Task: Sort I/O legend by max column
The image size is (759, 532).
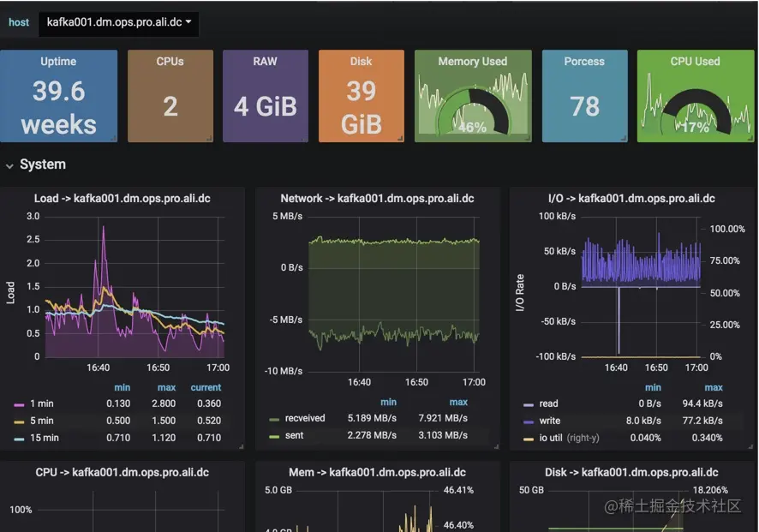Action: 714,387
